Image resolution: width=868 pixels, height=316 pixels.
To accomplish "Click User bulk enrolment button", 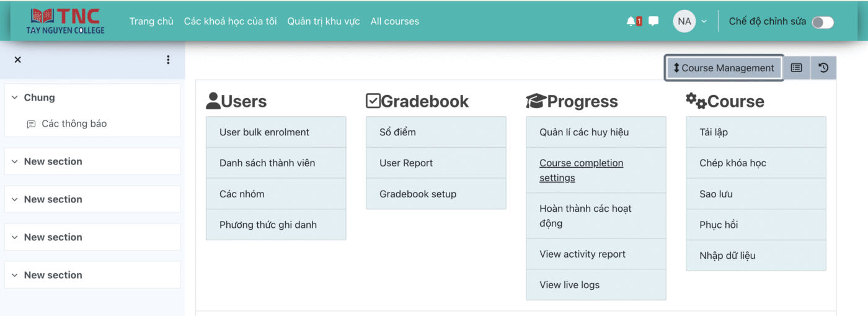I will pos(264,132).
